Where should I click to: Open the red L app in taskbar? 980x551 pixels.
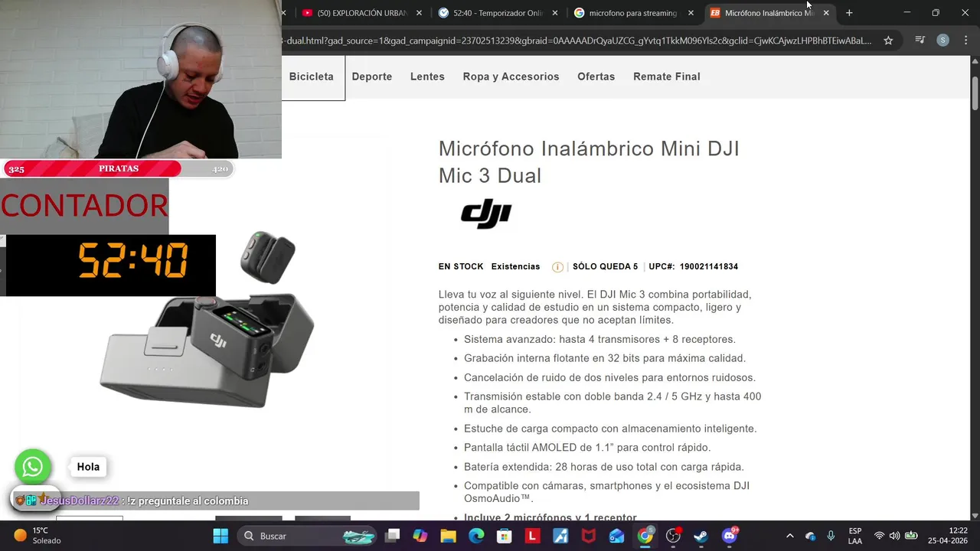point(532,536)
